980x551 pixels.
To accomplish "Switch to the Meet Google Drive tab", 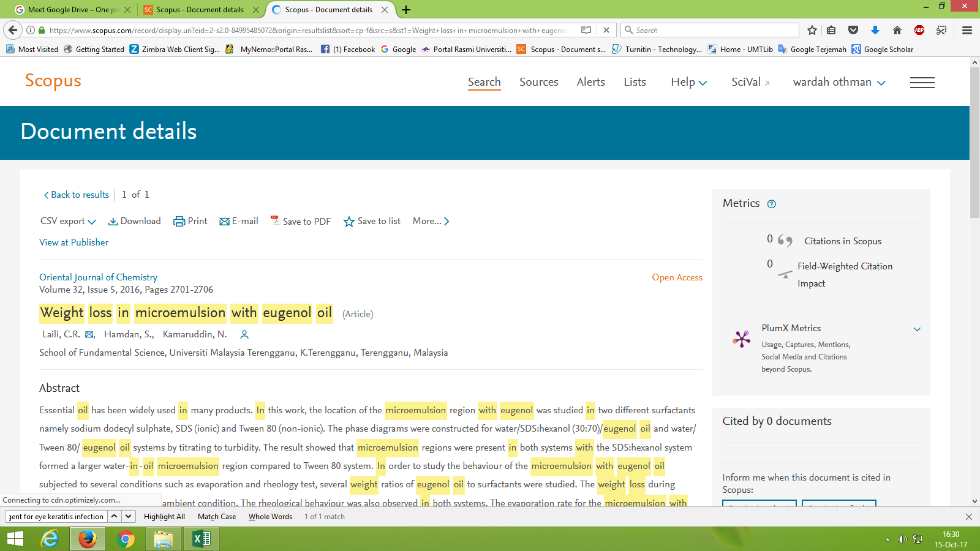I will (72, 10).
